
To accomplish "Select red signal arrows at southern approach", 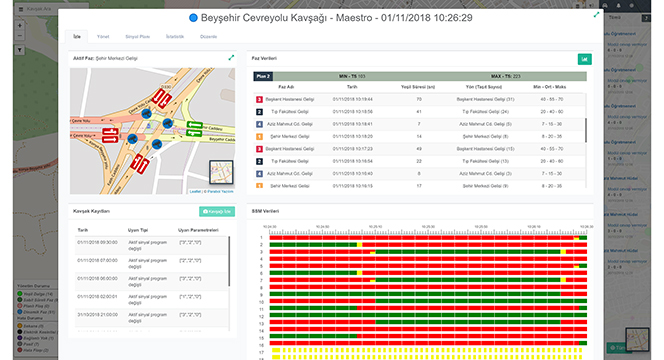I will point(139,164).
